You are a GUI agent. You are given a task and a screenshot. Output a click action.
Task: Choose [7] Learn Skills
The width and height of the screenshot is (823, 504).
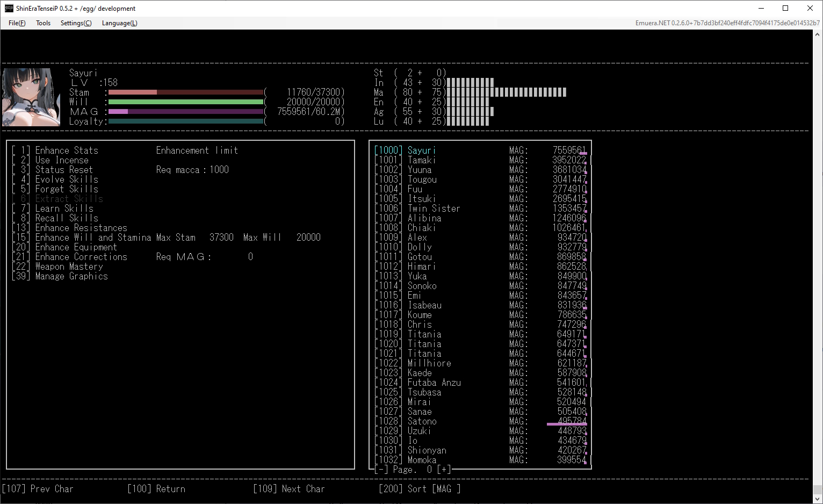tap(53, 208)
